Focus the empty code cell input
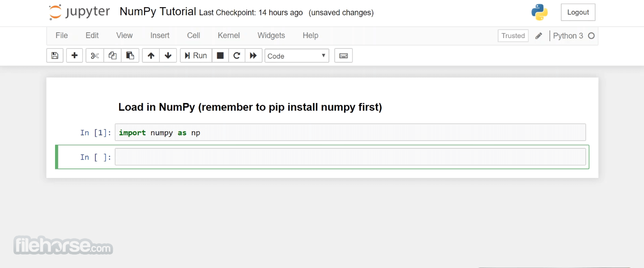The image size is (644, 268). [x=350, y=157]
